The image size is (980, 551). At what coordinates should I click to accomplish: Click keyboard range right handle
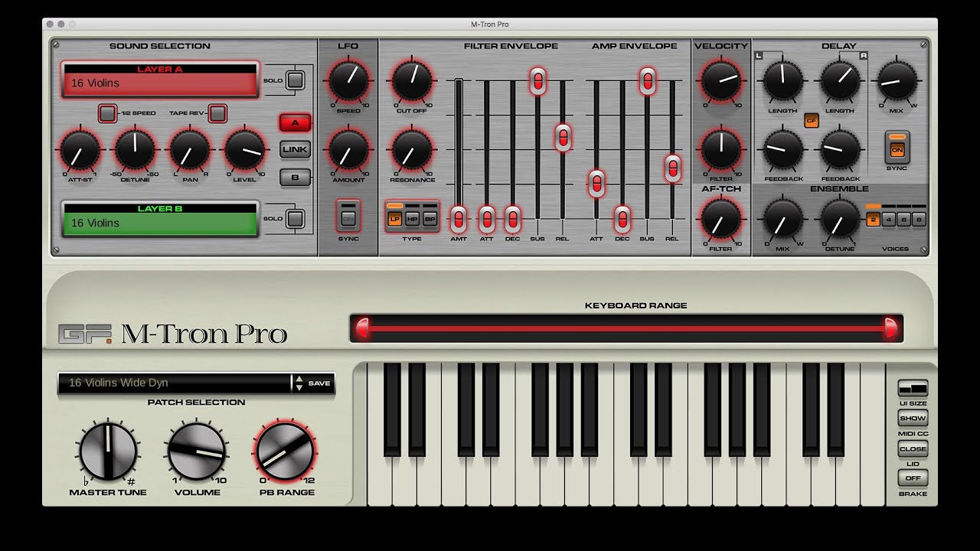point(890,328)
